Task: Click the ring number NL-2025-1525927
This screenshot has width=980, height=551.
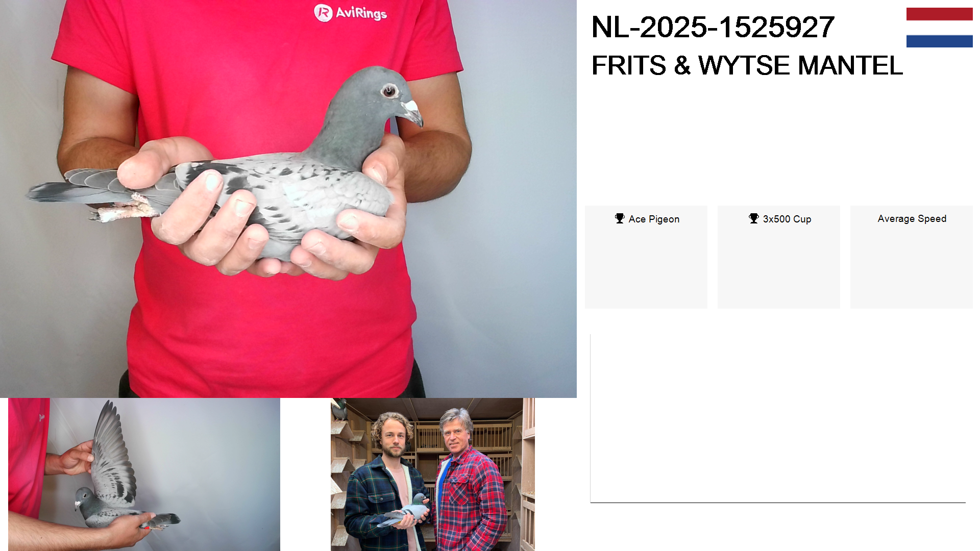Action: 713,27
